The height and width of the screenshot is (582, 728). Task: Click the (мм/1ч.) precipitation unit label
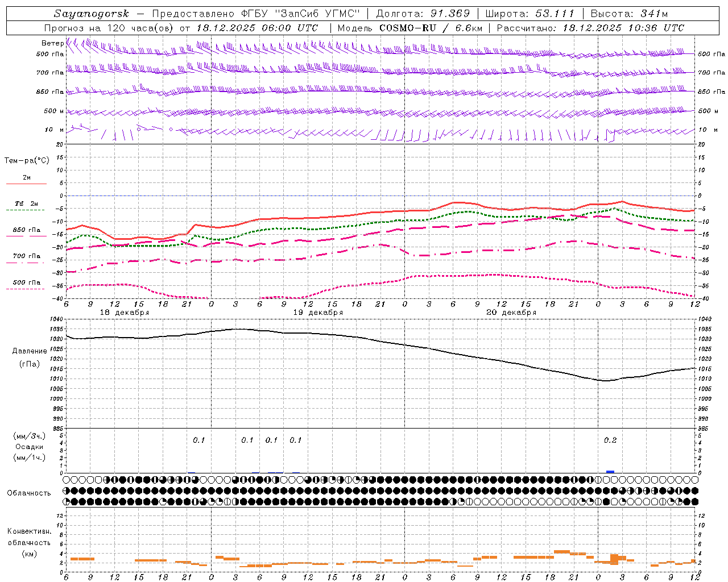(x=30, y=458)
